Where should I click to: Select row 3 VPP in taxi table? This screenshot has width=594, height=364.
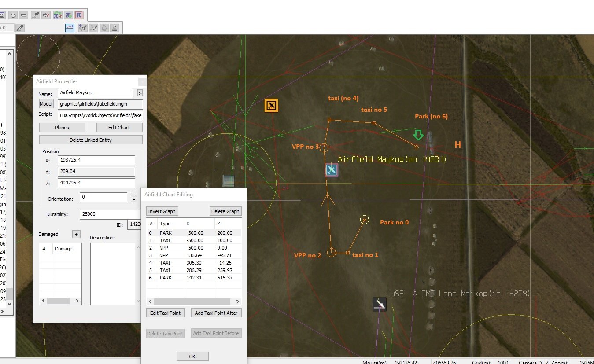(x=194, y=255)
